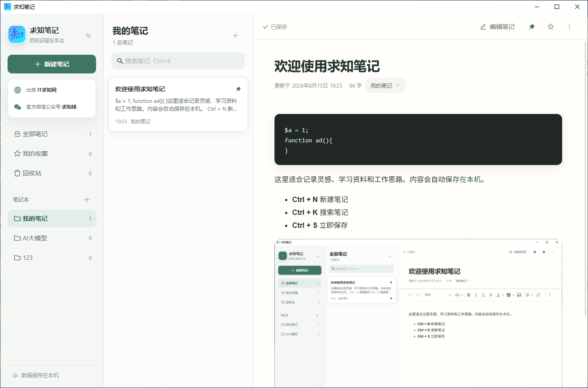Click the 求知笔记 app logo icon
Viewport: 588px width, 388px height.
point(17,34)
